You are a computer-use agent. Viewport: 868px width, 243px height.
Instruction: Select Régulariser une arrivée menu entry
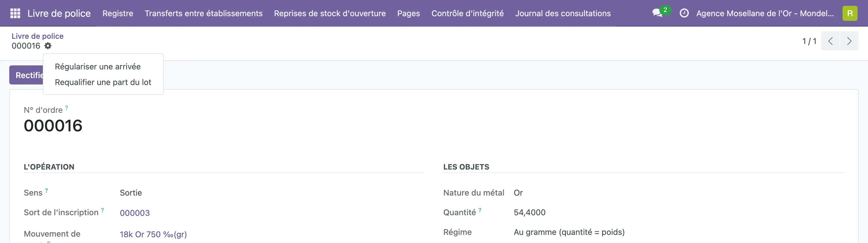98,67
